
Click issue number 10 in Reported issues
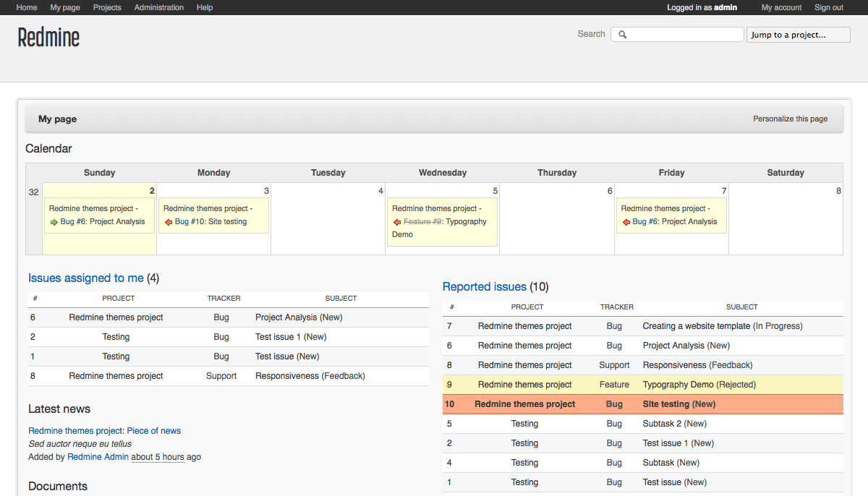coord(450,404)
